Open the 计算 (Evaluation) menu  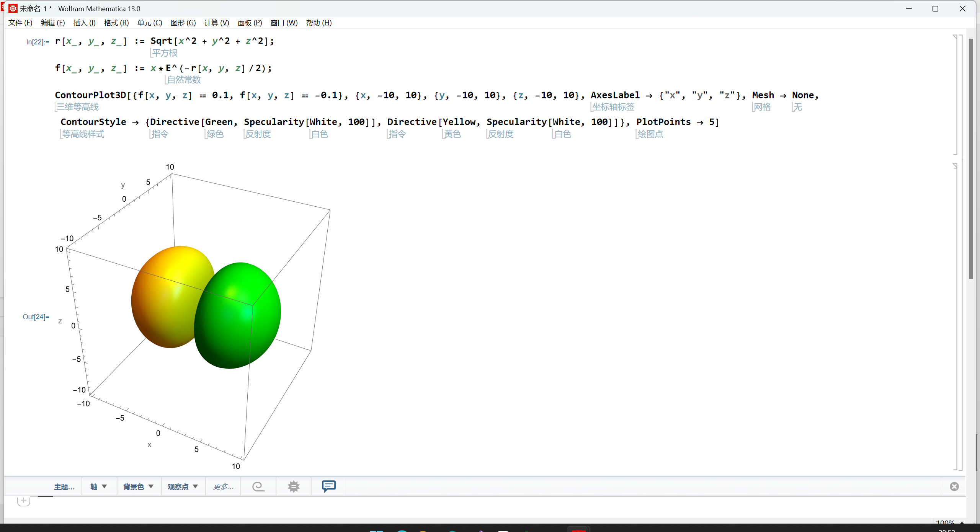coord(216,23)
